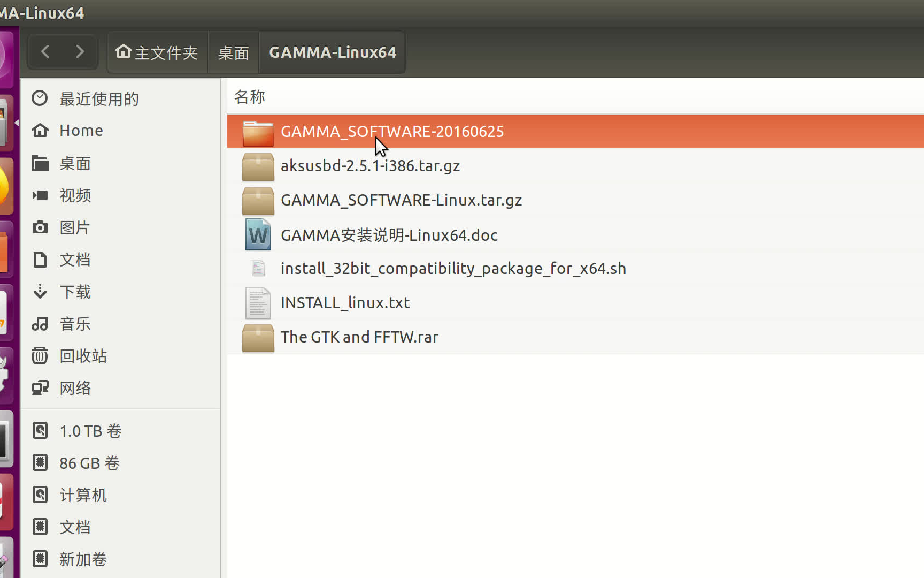The image size is (924, 578).
Task: Open the 桌面 breadcrumb in the path bar
Action: point(234,52)
